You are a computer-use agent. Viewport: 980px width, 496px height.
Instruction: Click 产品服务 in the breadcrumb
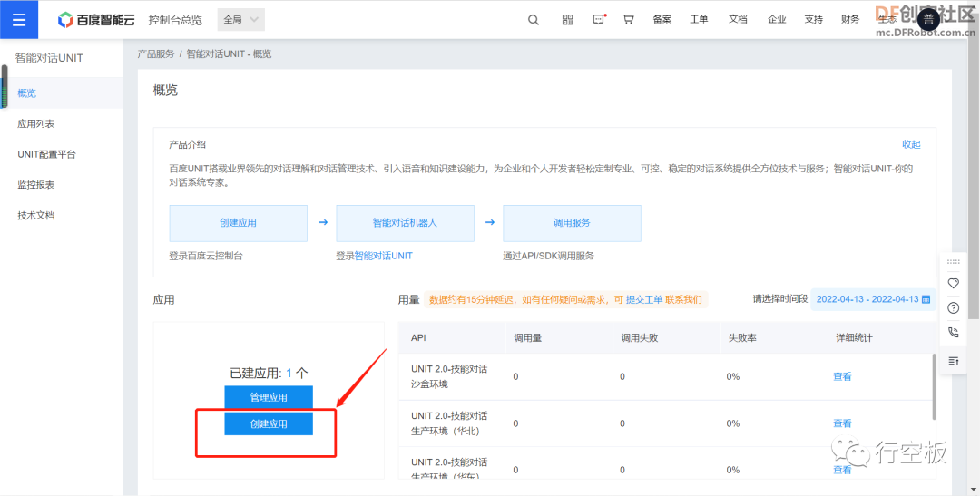156,54
